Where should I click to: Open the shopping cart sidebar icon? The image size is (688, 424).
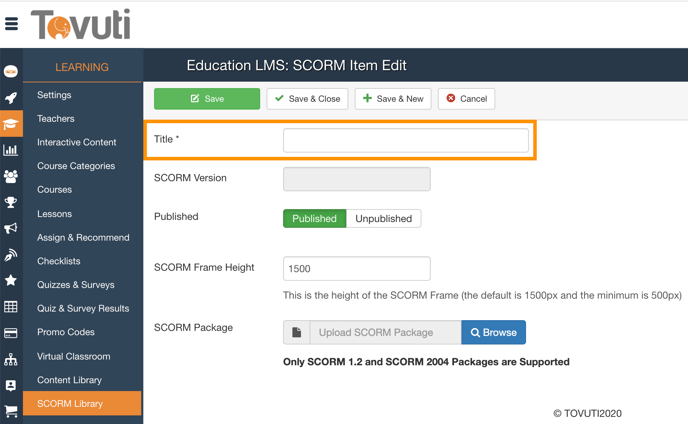(x=11, y=411)
